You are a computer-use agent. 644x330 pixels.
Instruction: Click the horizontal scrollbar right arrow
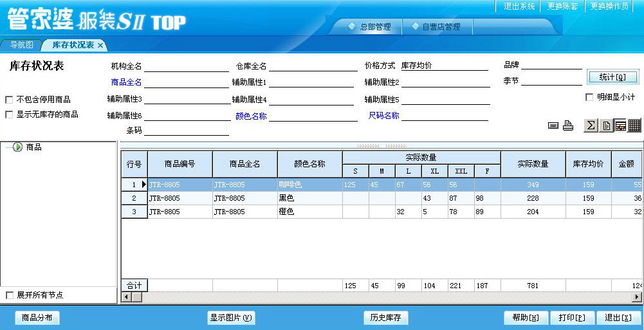(x=637, y=297)
